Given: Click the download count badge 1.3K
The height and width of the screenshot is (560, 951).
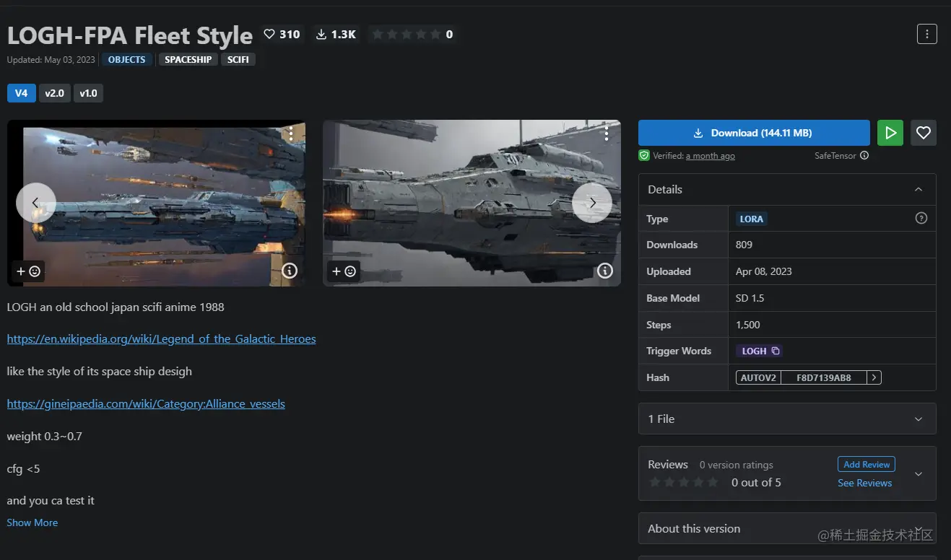Looking at the screenshot, I should coord(336,34).
